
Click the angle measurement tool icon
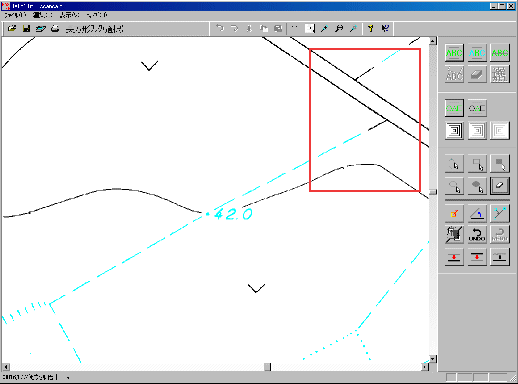(477, 213)
